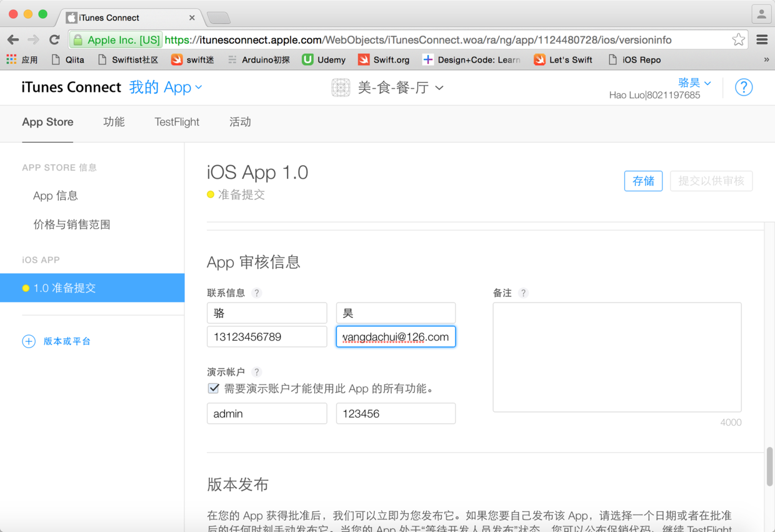Image resolution: width=775 pixels, height=532 pixels.
Task: Click help icon next to 联系信息
Action: coord(256,293)
